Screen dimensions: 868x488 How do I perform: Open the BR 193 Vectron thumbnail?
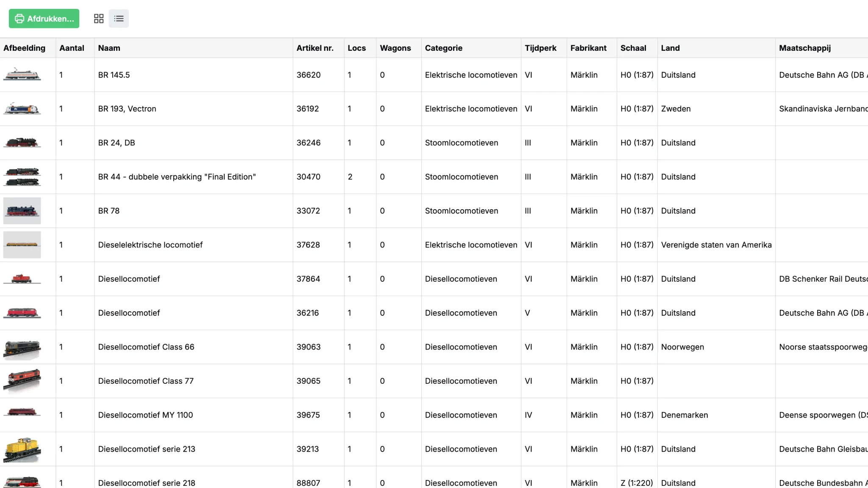[x=22, y=109]
